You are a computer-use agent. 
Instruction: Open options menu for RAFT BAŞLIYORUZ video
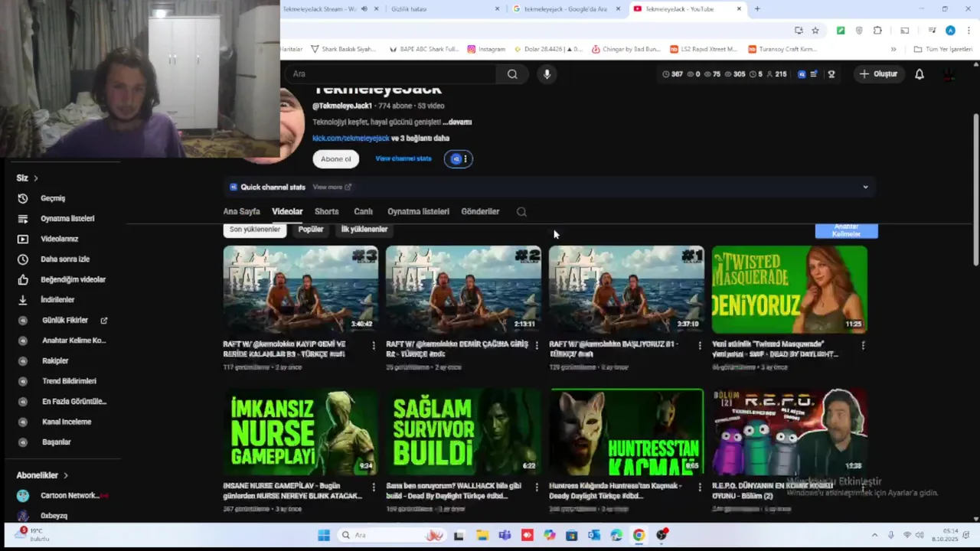click(x=700, y=346)
